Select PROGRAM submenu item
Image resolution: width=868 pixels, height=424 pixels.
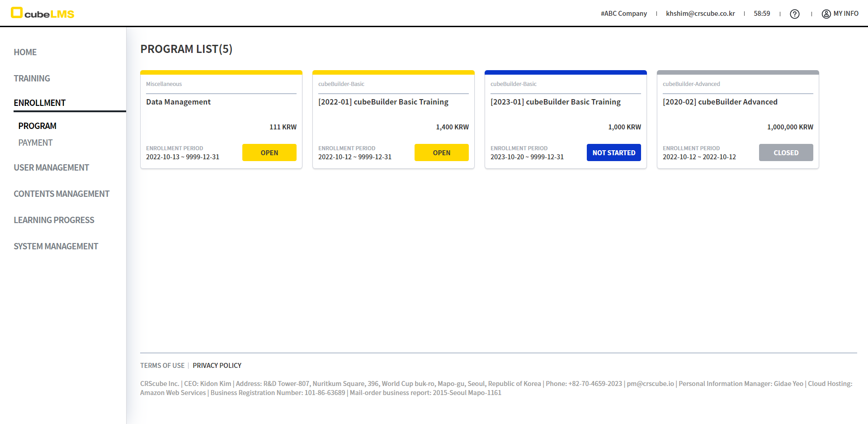(x=38, y=126)
